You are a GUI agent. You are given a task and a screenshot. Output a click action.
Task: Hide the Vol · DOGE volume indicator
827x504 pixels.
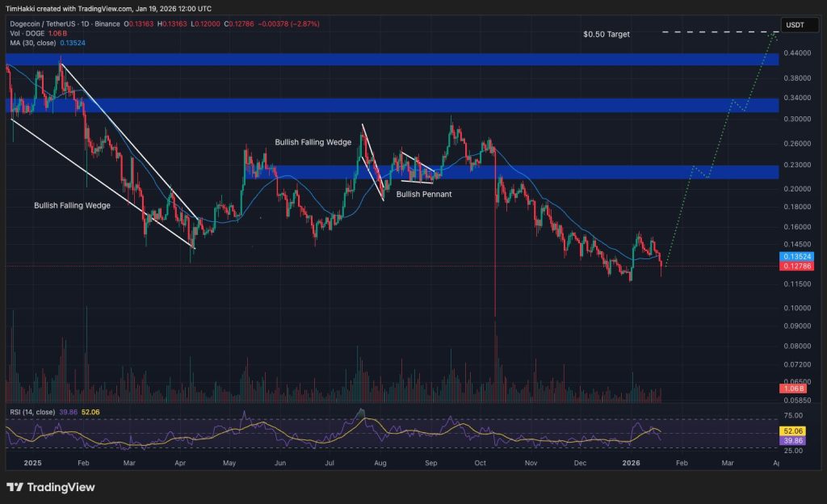[x=27, y=33]
